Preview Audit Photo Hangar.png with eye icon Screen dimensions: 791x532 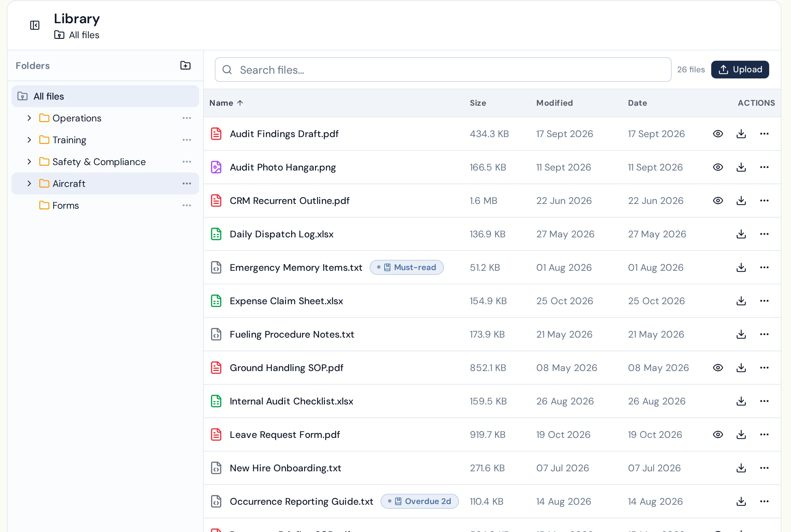718,167
